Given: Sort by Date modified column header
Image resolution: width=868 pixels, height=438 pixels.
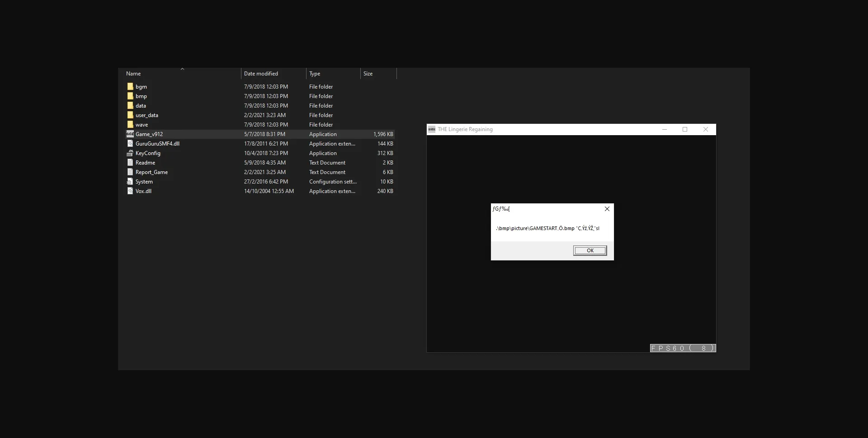Looking at the screenshot, I should (261, 74).
